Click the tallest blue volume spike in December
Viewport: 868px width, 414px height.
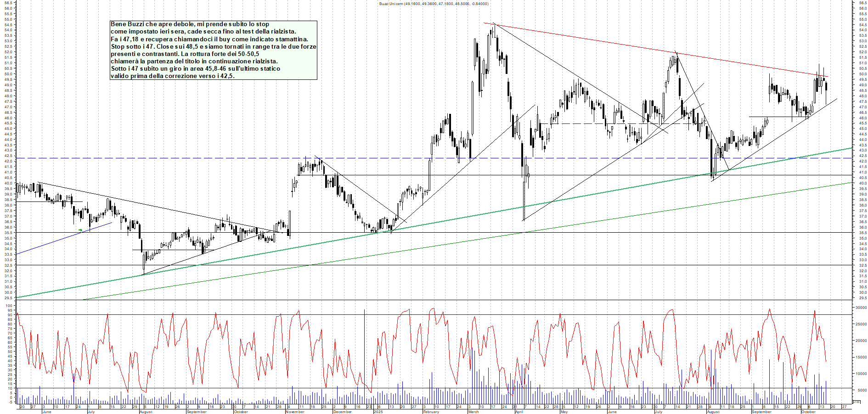click(365, 349)
